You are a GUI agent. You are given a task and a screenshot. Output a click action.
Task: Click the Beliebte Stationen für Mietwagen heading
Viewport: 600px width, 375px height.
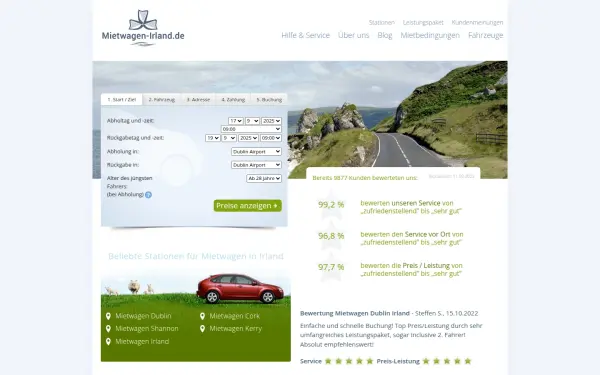pyautogui.click(x=196, y=256)
